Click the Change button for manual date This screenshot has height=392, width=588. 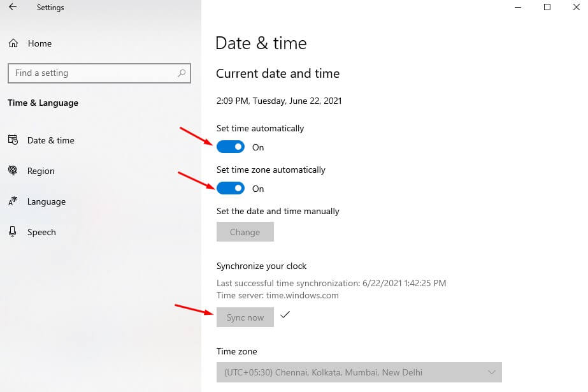coord(245,231)
